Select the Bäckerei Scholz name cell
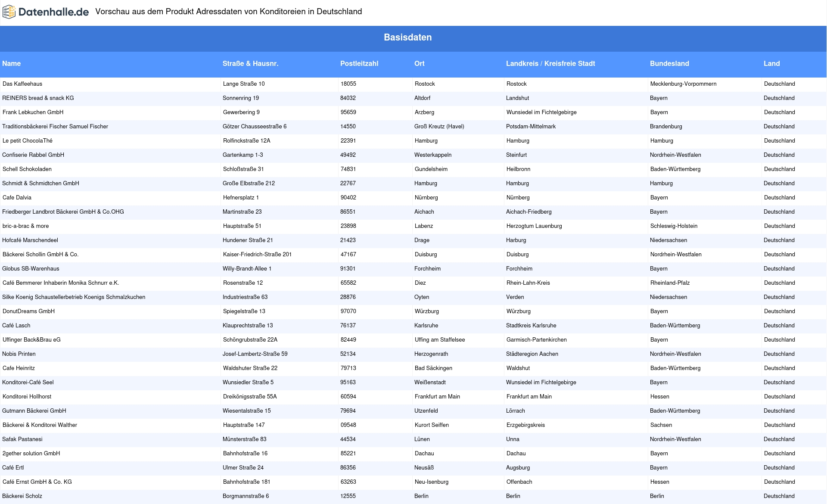The image size is (827, 504). pos(22,496)
